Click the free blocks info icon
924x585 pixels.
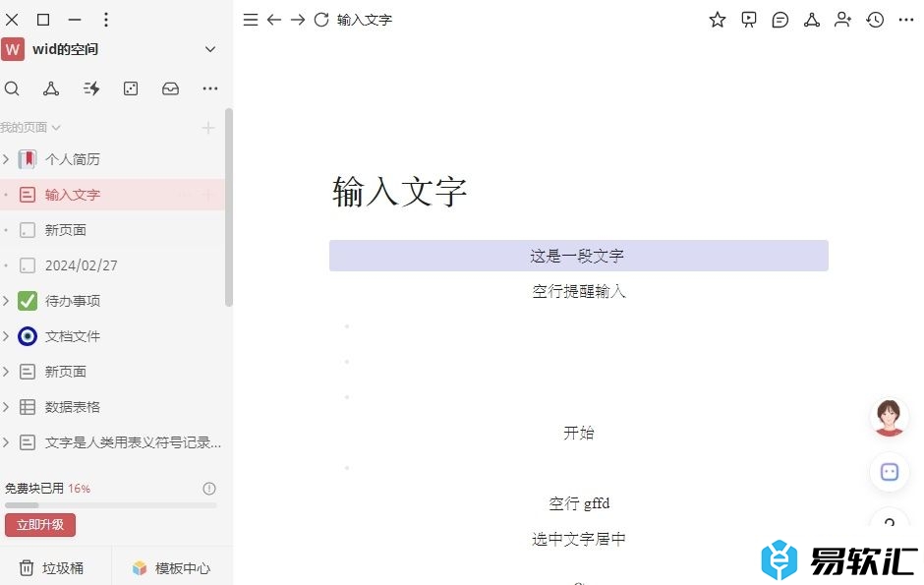point(209,489)
